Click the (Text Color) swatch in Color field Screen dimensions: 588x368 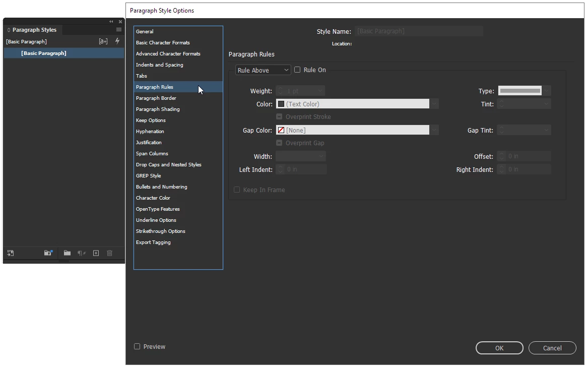[x=281, y=104]
